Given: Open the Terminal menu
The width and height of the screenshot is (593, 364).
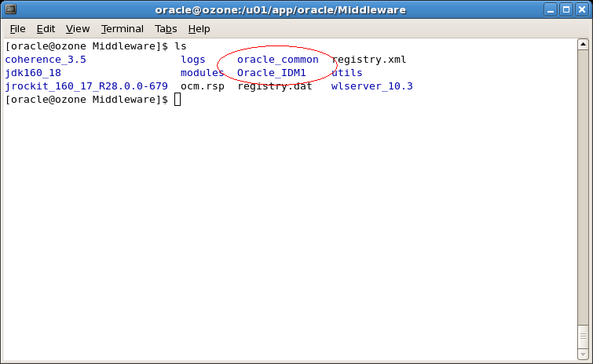Looking at the screenshot, I should [123, 29].
